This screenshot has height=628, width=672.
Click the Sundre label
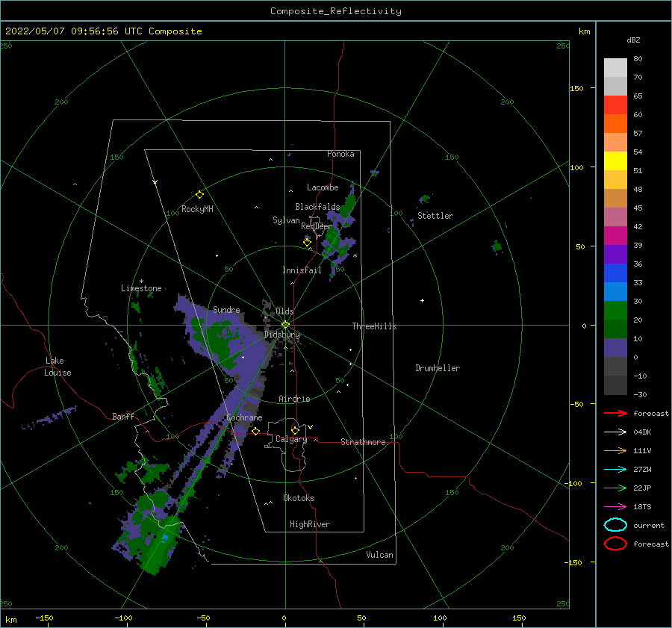(227, 309)
